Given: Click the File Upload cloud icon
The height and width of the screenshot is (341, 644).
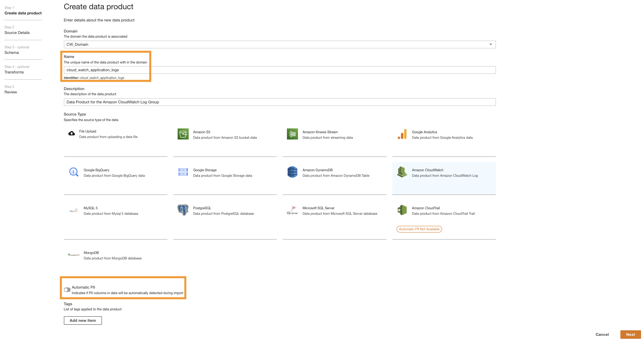Looking at the screenshot, I should (x=72, y=134).
